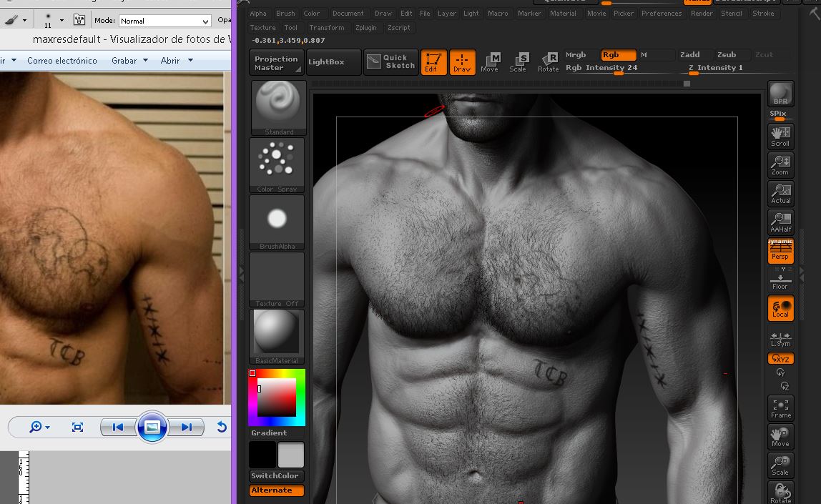
Task: Render with the BPR button
Action: pos(781,94)
